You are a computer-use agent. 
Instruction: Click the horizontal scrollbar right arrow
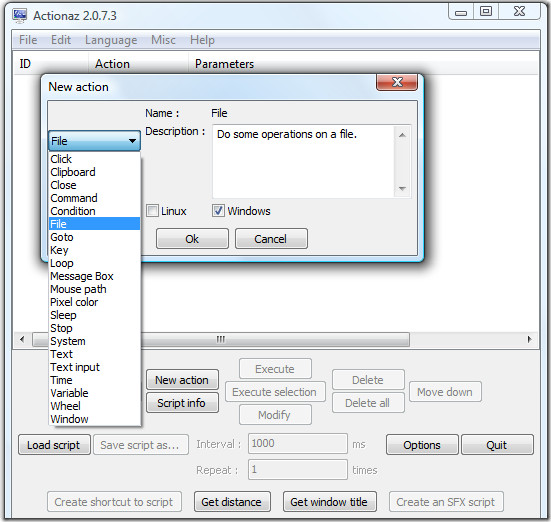530,340
